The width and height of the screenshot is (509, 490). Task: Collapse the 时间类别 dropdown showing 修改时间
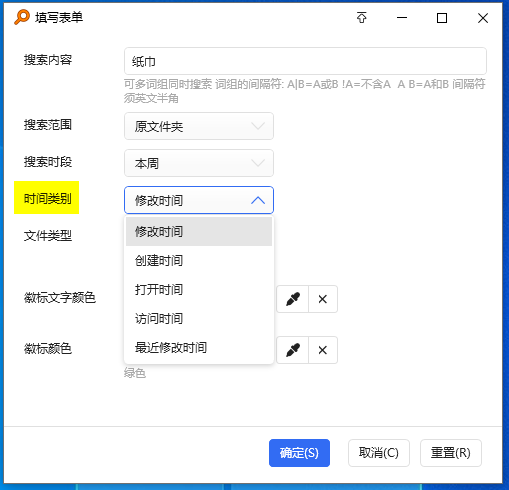(199, 200)
